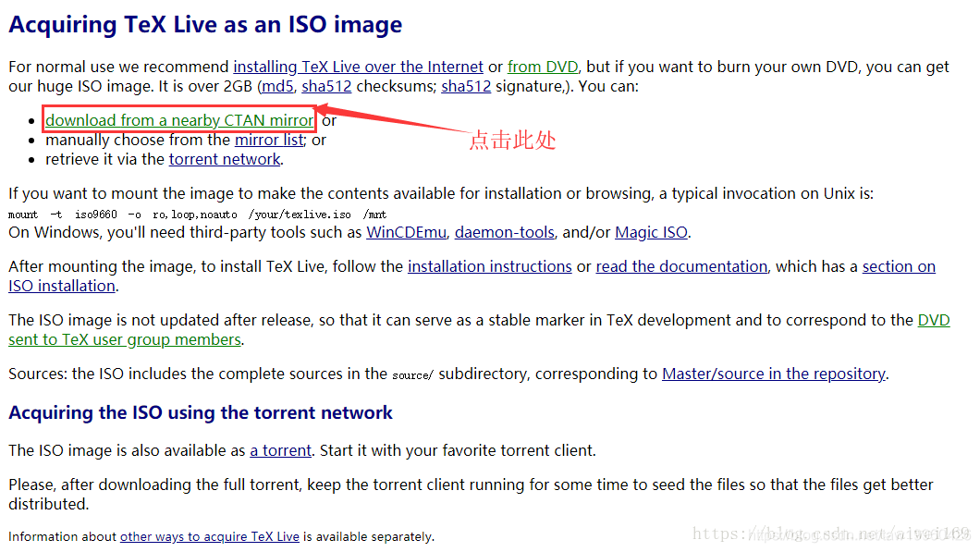Open the sha512 checksums link

coord(327,86)
